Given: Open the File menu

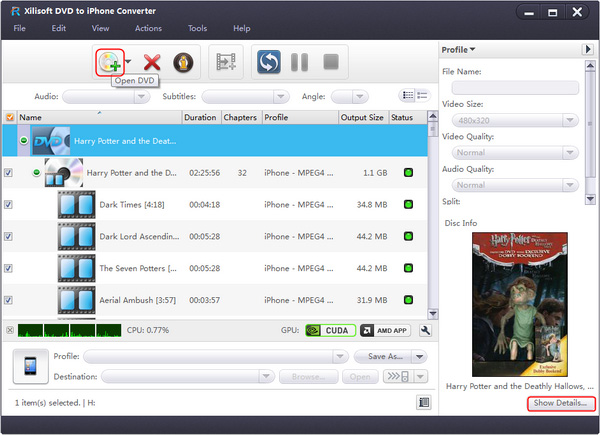Looking at the screenshot, I should tap(20, 28).
